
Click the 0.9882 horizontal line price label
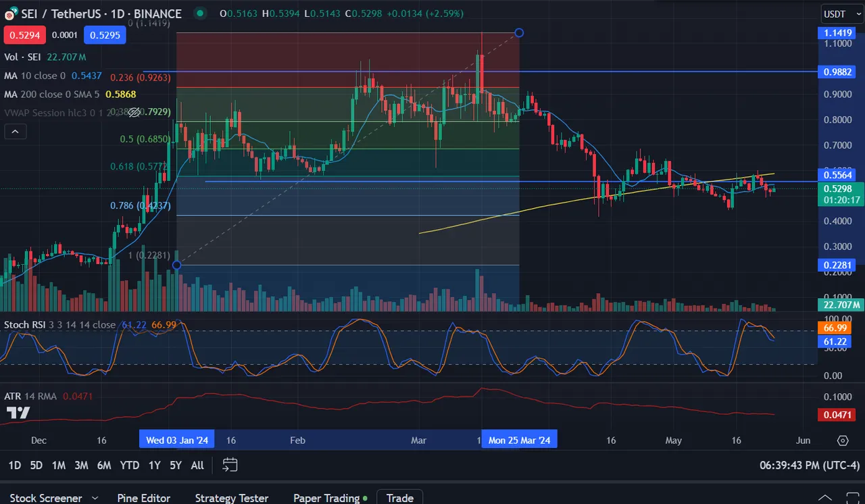point(837,71)
